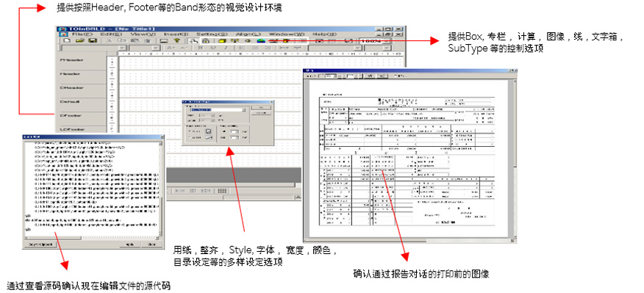Open the File menu
Image resolution: width=644 pixels, height=293 pixels.
tap(82, 34)
